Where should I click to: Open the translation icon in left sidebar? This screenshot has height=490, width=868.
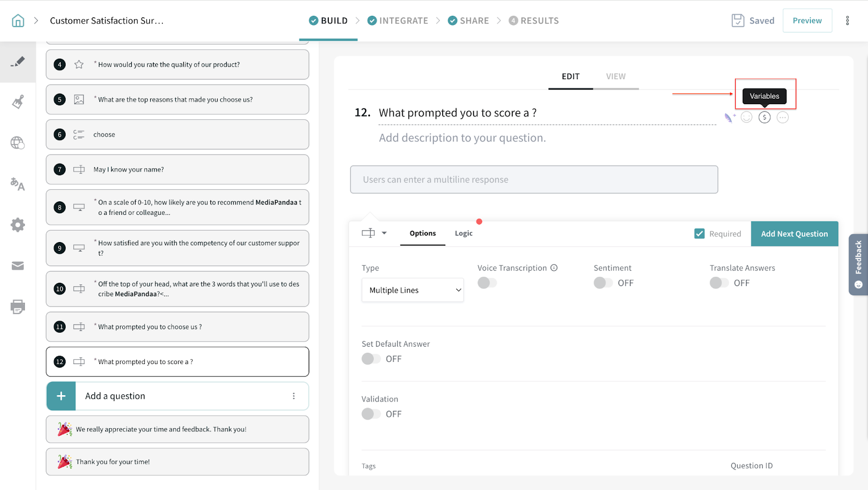[x=18, y=184]
